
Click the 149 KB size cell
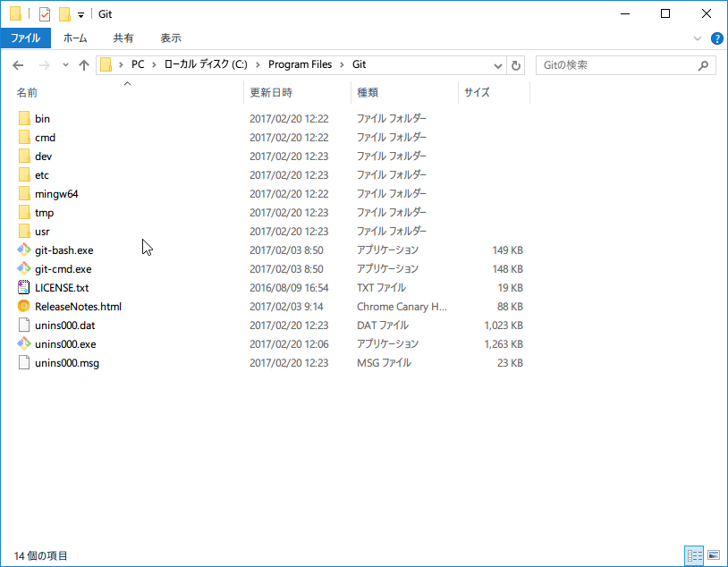507,250
